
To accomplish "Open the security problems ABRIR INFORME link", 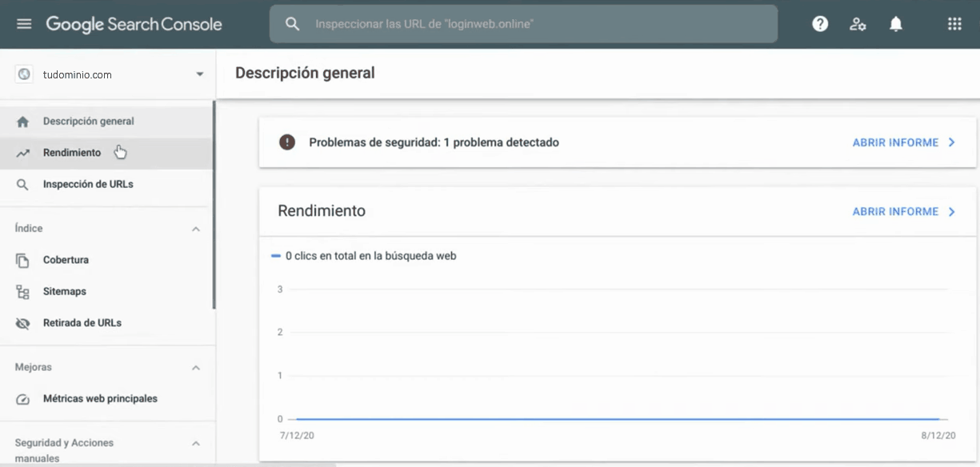I will tap(895, 142).
